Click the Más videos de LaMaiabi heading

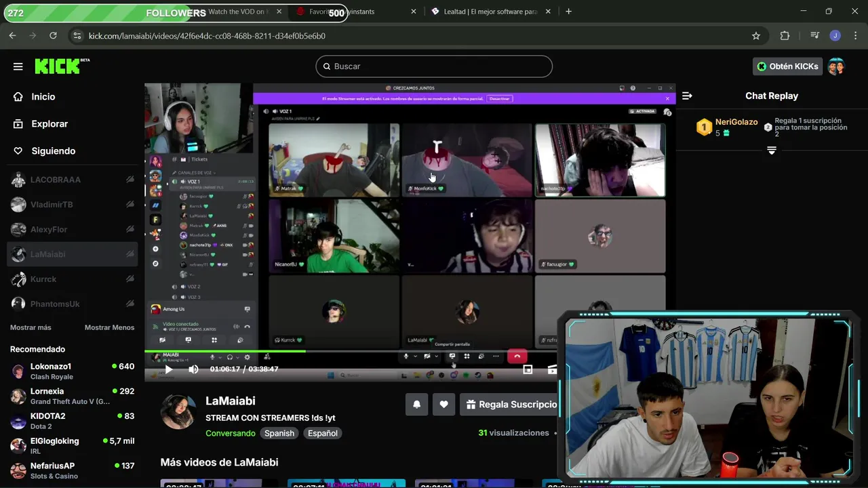point(219,462)
